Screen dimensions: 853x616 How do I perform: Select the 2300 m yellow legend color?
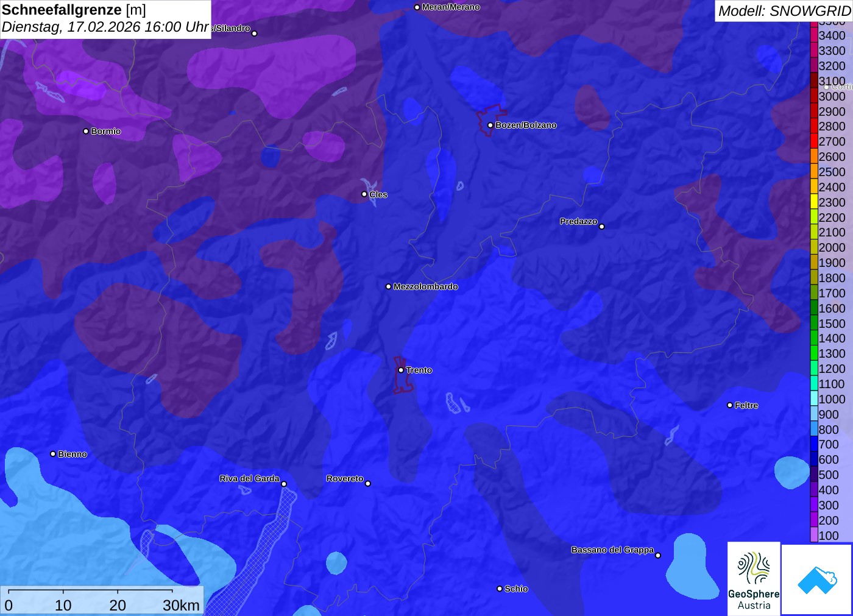coord(814,202)
